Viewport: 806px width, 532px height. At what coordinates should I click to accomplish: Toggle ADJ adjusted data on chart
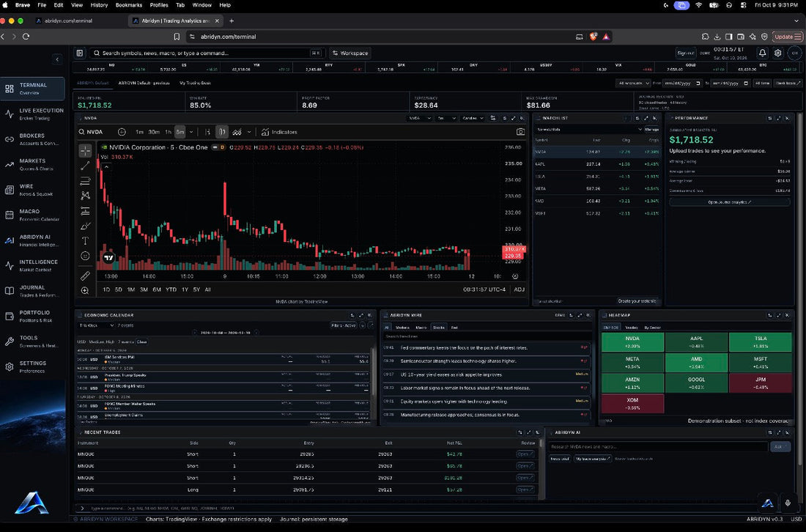[520, 289]
